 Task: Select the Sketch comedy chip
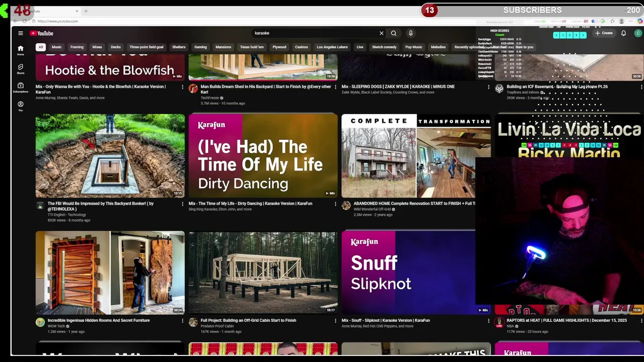[x=384, y=47]
